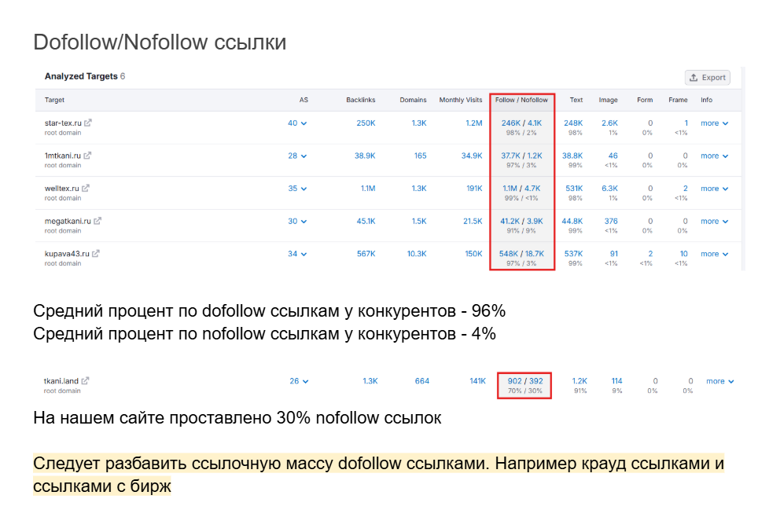Screen dimensions: 769x532
Task: Open star-tex.ru external link icon
Action: [88, 123]
